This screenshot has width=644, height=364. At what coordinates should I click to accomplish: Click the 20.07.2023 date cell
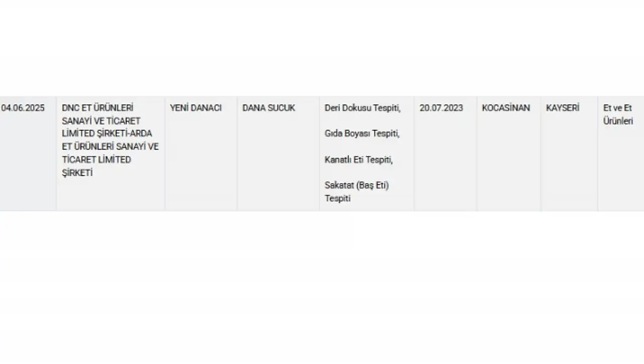point(445,154)
